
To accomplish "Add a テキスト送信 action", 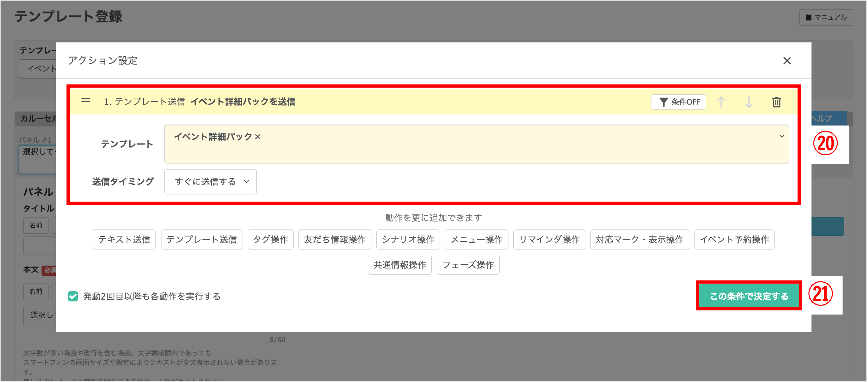I will click(124, 239).
